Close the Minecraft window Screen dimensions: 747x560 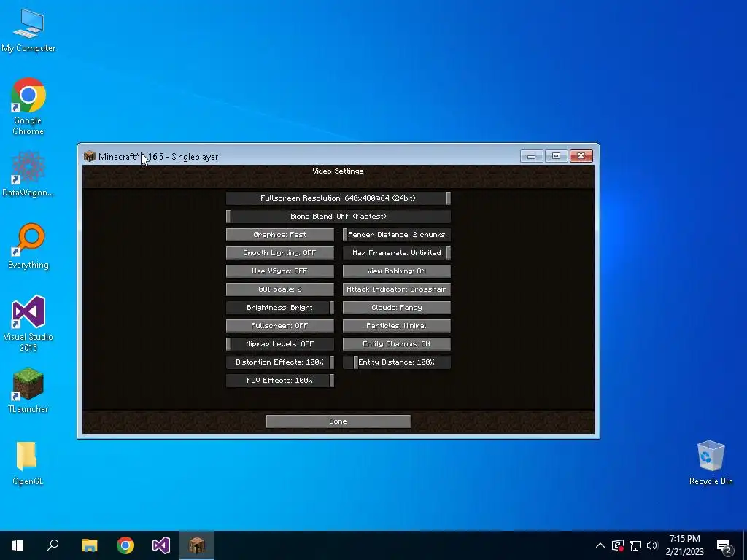[x=581, y=156]
